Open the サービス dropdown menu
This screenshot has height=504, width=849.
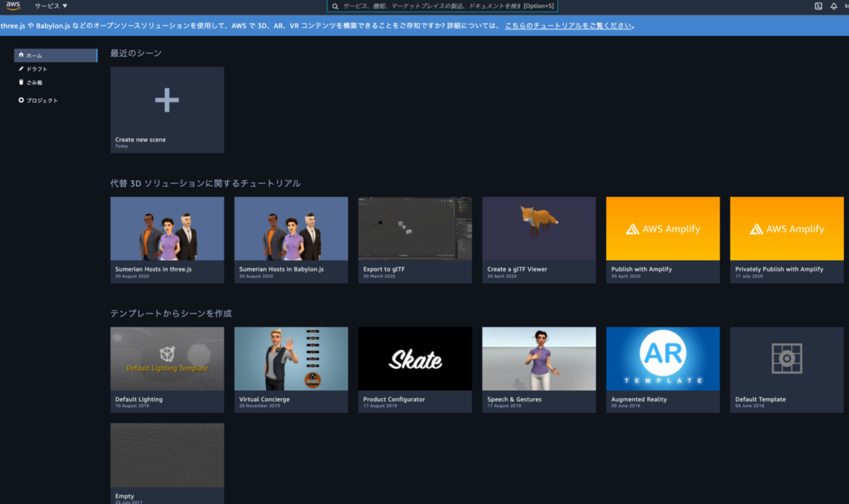(52, 6)
